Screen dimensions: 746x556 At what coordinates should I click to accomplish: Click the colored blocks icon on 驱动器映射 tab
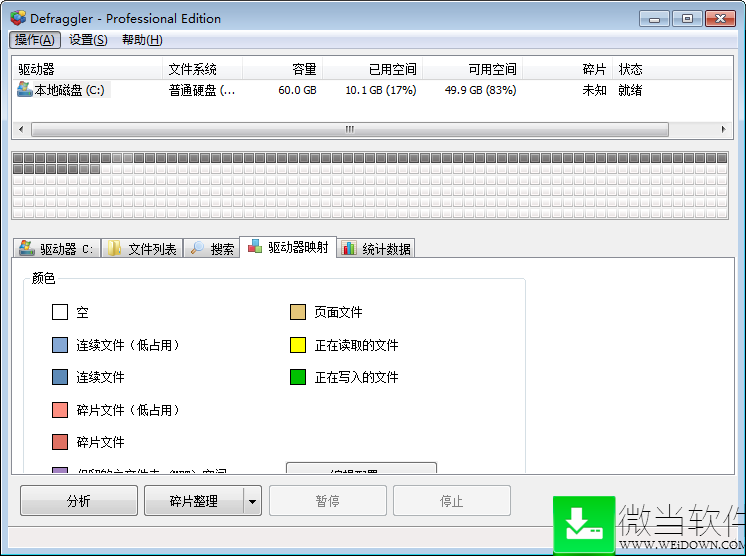point(255,246)
